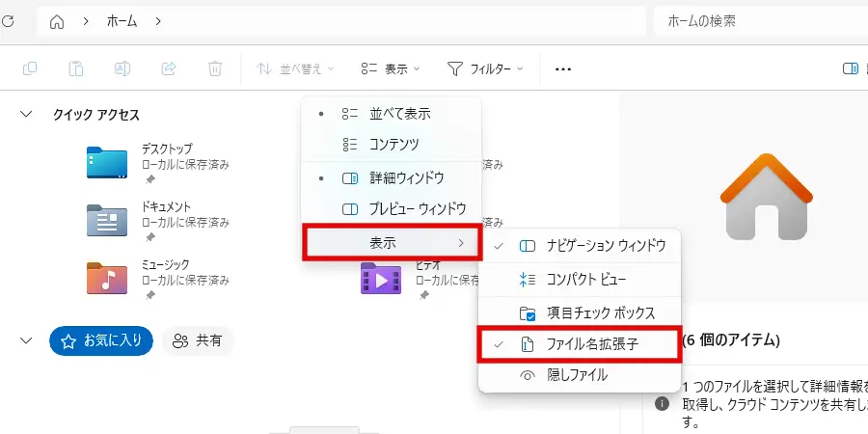Select the ミュージック folder icon
The width and height of the screenshot is (868, 434).
pyautogui.click(x=107, y=278)
